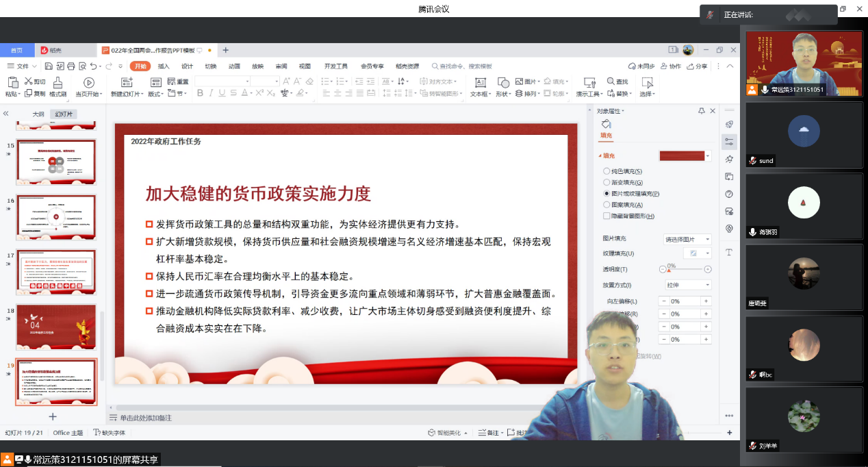Viewport: 868px width, 467px height.
Task: Click Smart Beautify (智能美化) in status bar
Action: [x=448, y=433]
